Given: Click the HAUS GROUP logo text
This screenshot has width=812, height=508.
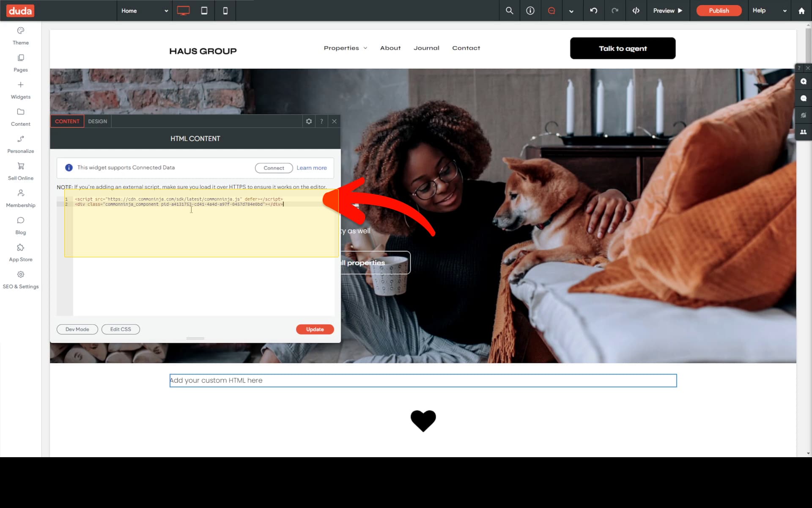Looking at the screenshot, I should [203, 51].
